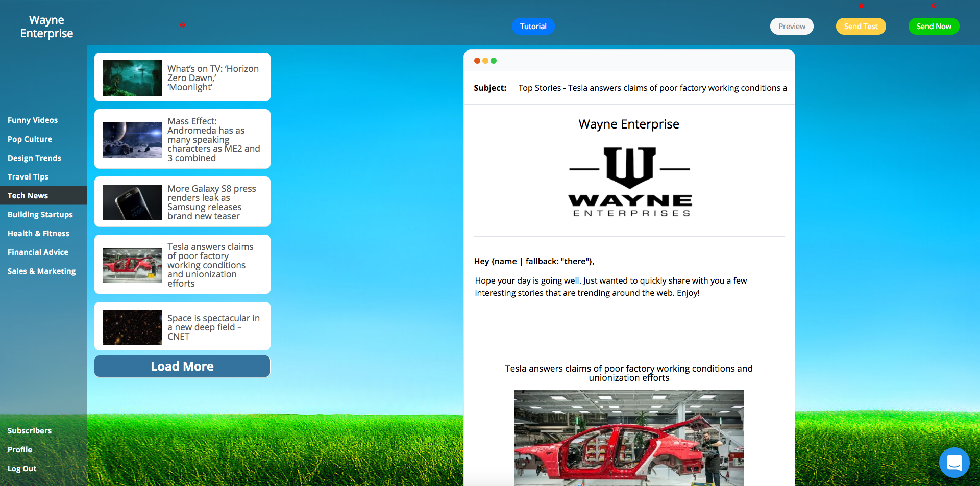980x486 pixels.
Task: Click the "Wayne Enterprise" email heading
Action: pos(629,124)
